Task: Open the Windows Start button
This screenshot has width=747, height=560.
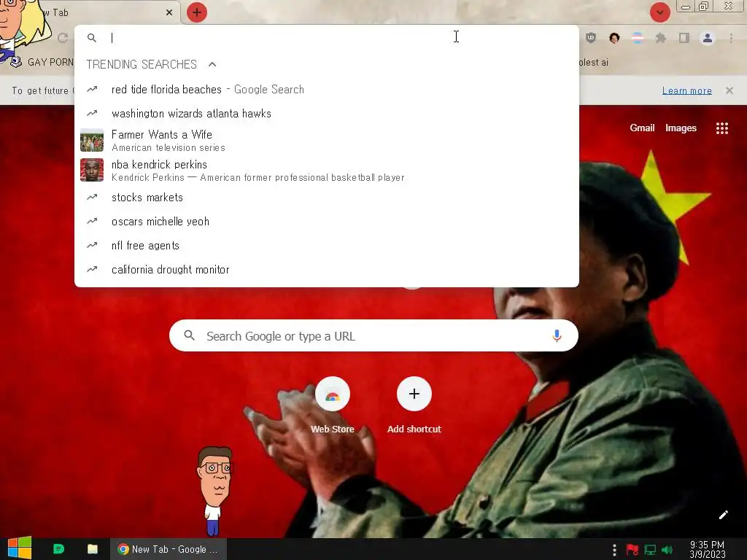Action: point(20,548)
